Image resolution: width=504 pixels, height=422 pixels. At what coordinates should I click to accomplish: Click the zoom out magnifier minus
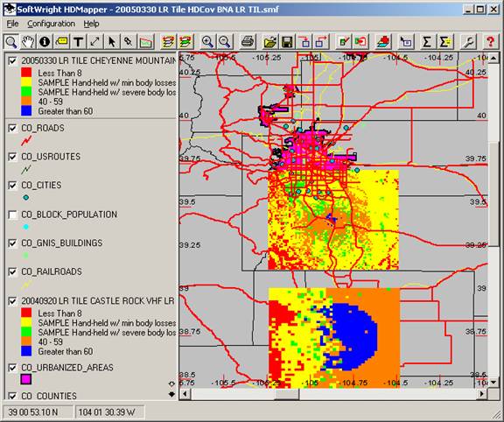(225, 42)
